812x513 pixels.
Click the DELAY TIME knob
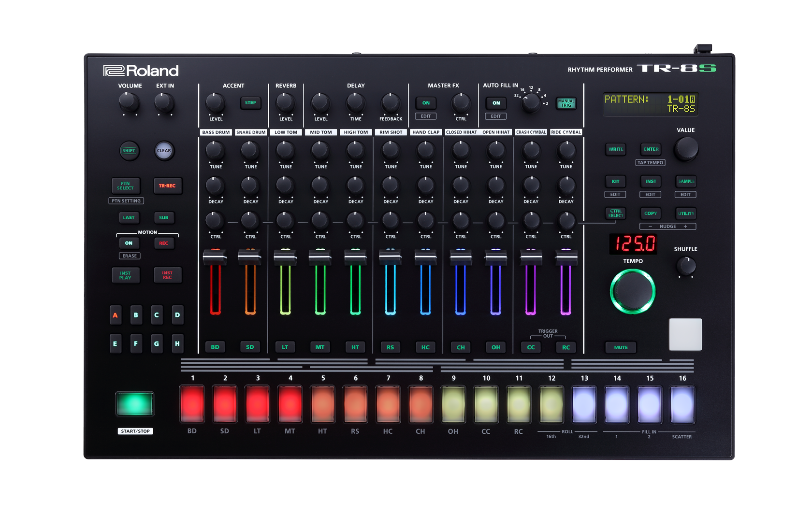[355, 103]
